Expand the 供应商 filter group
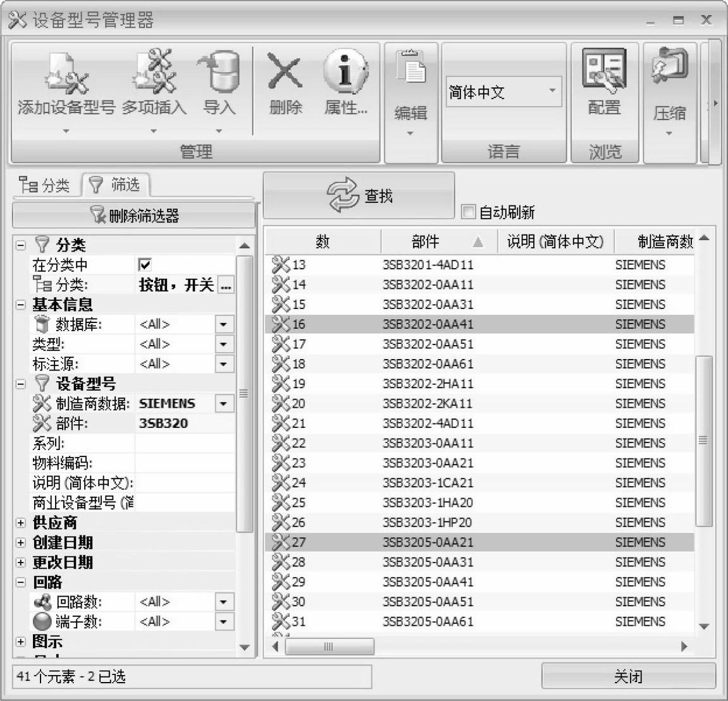The width and height of the screenshot is (728, 701). [x=21, y=523]
